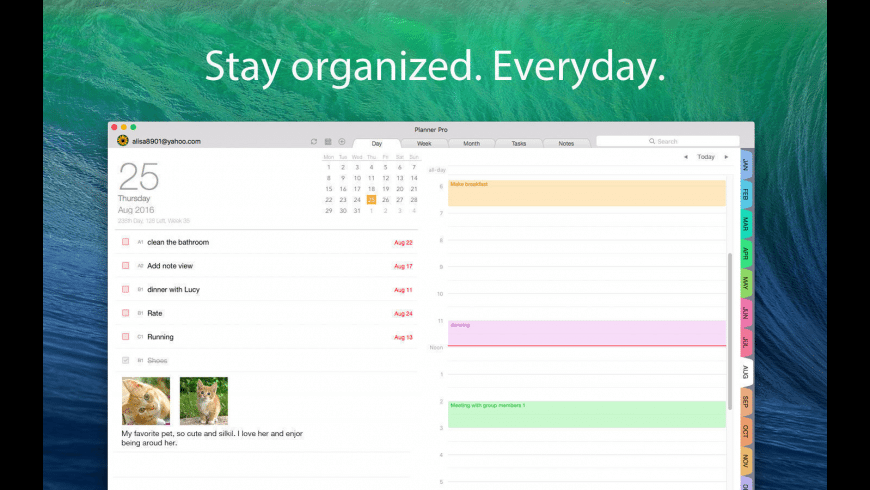Jump to the OCT month tab
The image size is (870, 490).
click(x=746, y=431)
